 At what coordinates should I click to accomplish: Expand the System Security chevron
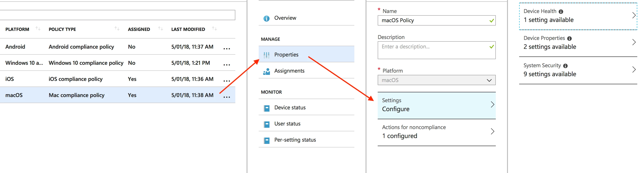pyautogui.click(x=634, y=69)
